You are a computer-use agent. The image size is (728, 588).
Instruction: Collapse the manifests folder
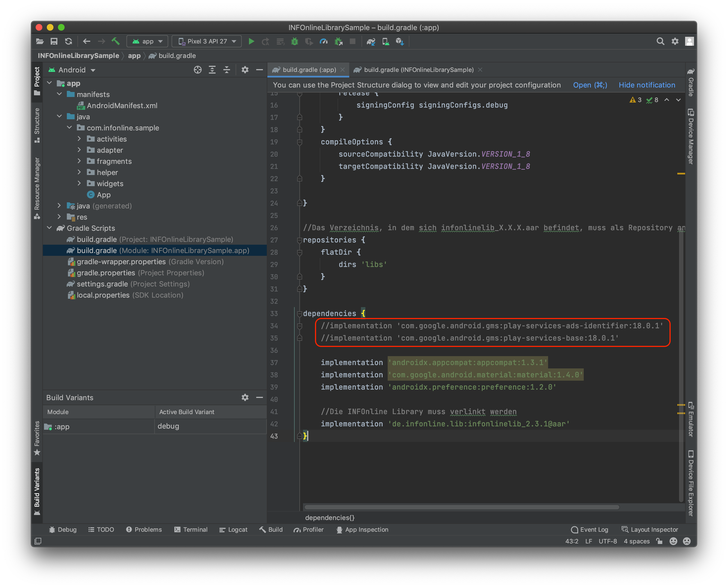click(x=60, y=94)
